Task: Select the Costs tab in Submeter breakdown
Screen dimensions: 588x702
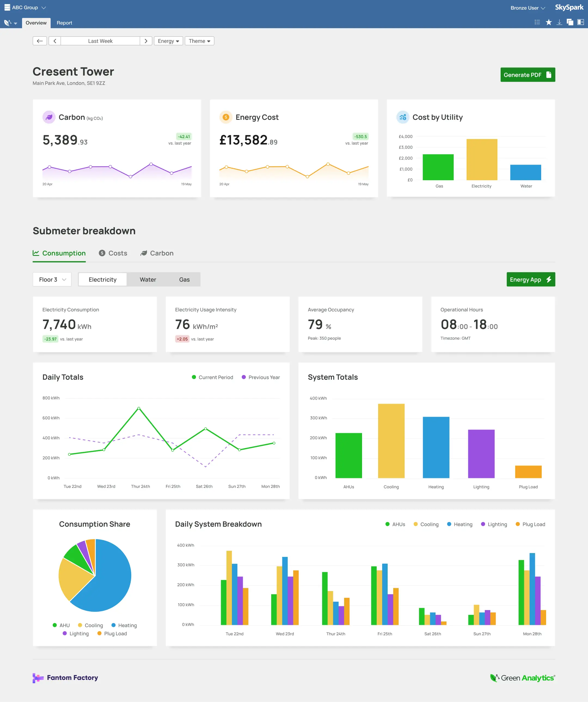Action: coord(113,253)
